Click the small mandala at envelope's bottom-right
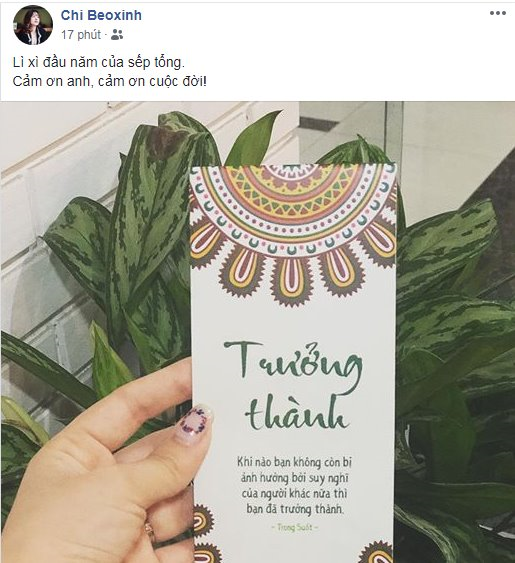This screenshot has height=563, width=515. coord(377,552)
